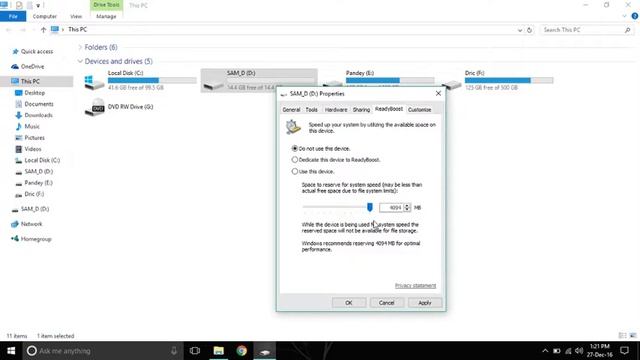Image resolution: width=640 pixels, height=360 pixels.
Task: Click the taskbar clock and date
Action: click(x=600, y=351)
